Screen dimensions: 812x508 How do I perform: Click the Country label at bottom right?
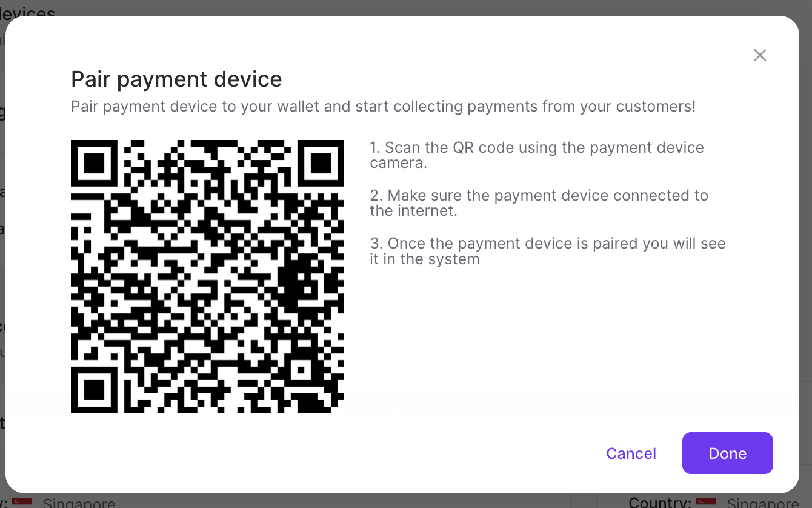click(x=659, y=503)
